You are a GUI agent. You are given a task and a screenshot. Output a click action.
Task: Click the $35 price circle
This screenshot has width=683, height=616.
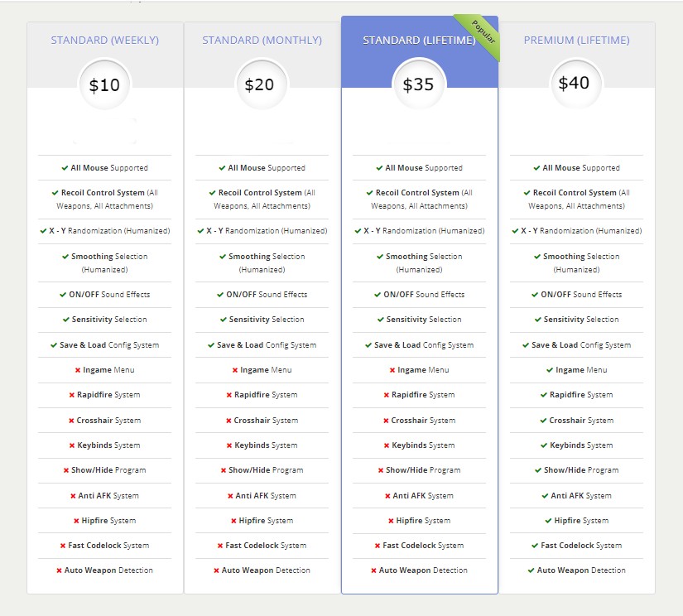[x=419, y=84]
